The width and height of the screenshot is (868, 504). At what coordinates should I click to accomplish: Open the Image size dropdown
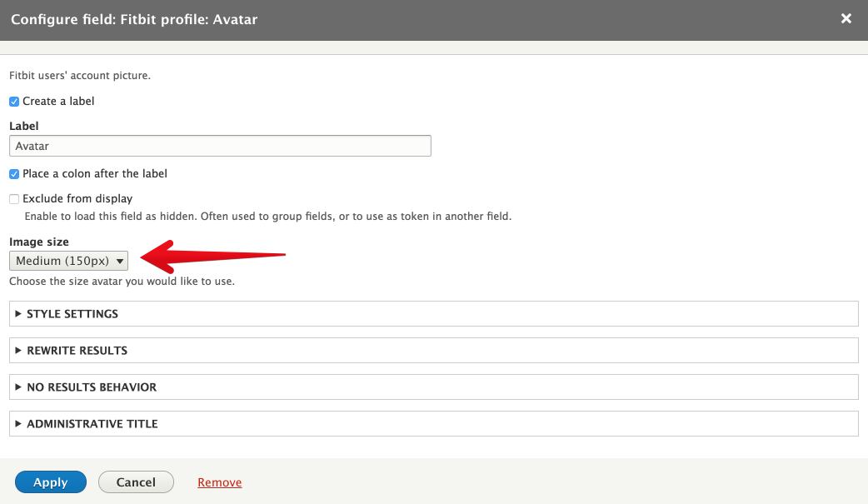tap(68, 261)
